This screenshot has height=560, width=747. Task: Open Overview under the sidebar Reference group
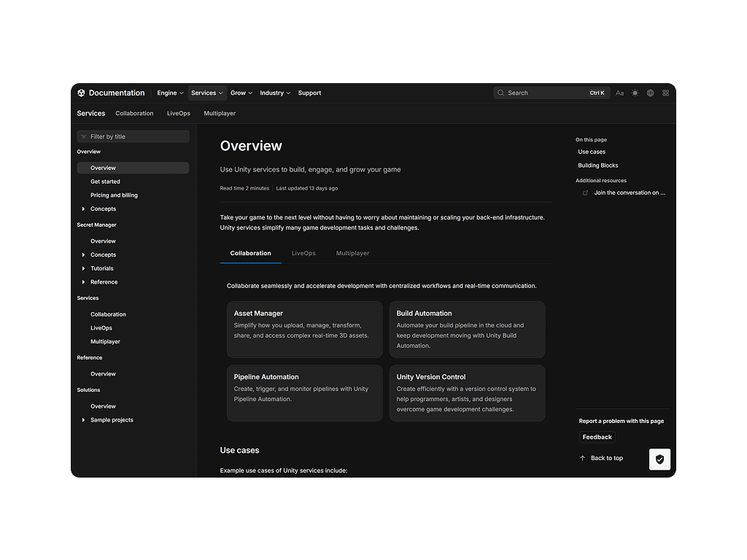(x=103, y=374)
